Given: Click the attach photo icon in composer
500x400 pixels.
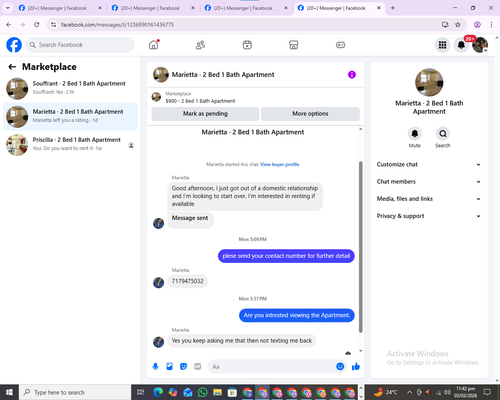Looking at the screenshot, I should (x=169, y=367).
